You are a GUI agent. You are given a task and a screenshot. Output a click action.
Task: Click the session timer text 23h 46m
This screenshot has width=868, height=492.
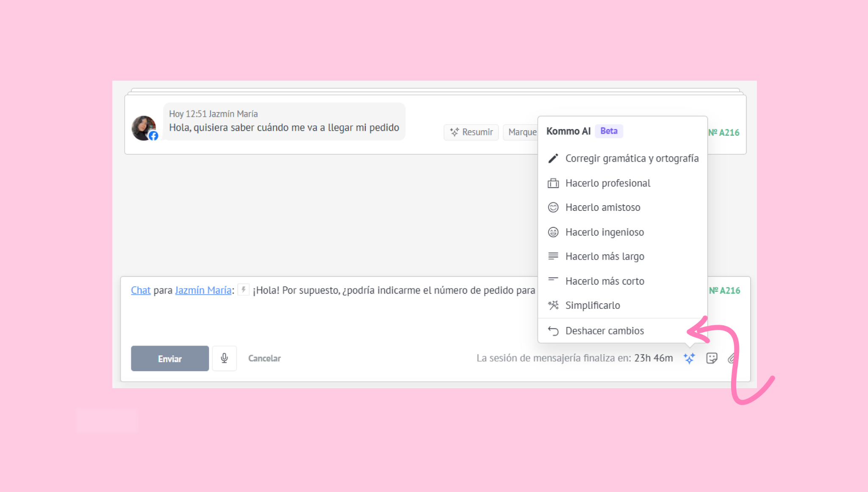point(654,358)
